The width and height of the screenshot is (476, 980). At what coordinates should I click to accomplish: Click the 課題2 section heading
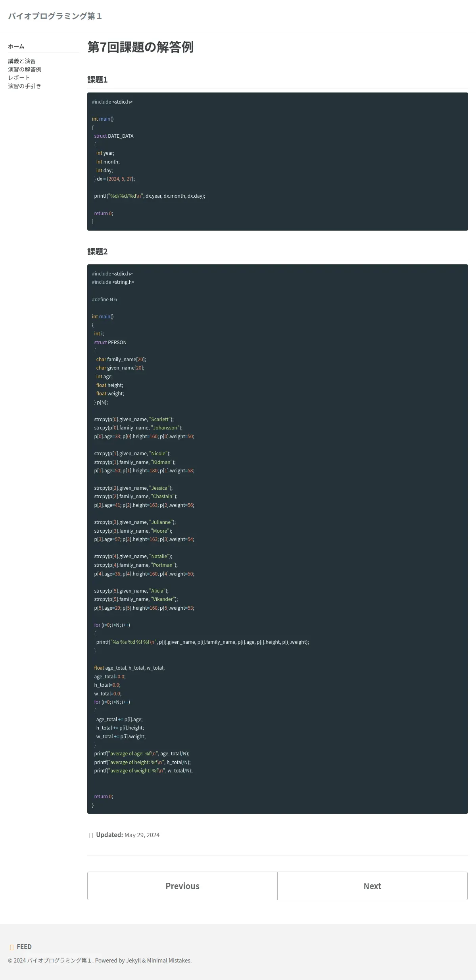pyautogui.click(x=98, y=252)
